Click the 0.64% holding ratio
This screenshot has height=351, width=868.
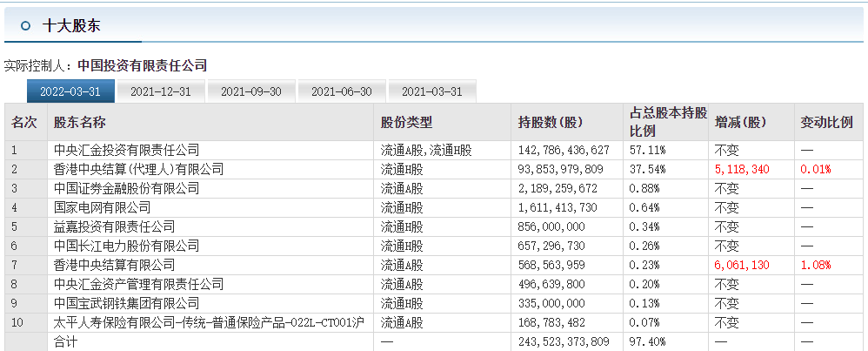[644, 208]
